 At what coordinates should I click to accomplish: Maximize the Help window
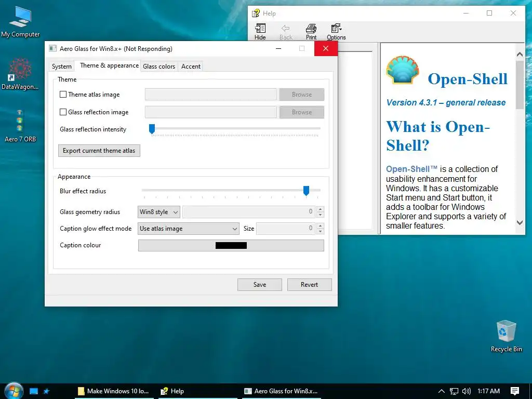coord(489,13)
